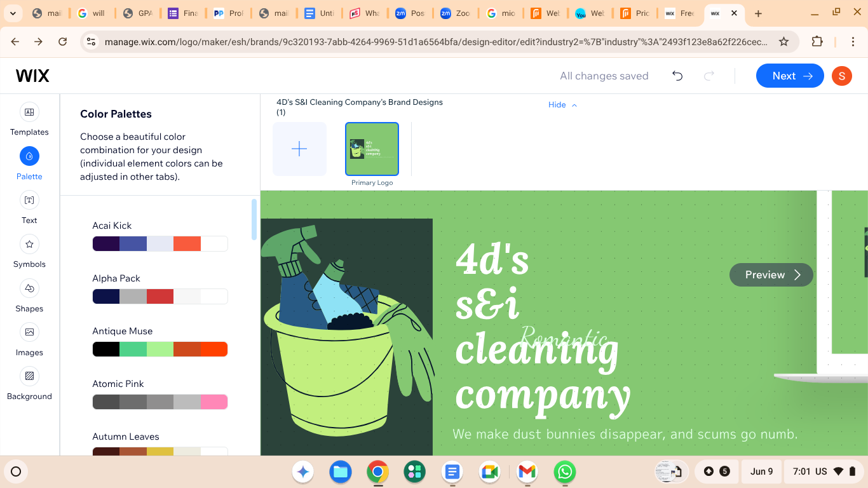This screenshot has height=488, width=868.
Task: Open the browser tab list dropdown
Action: tap(13, 13)
